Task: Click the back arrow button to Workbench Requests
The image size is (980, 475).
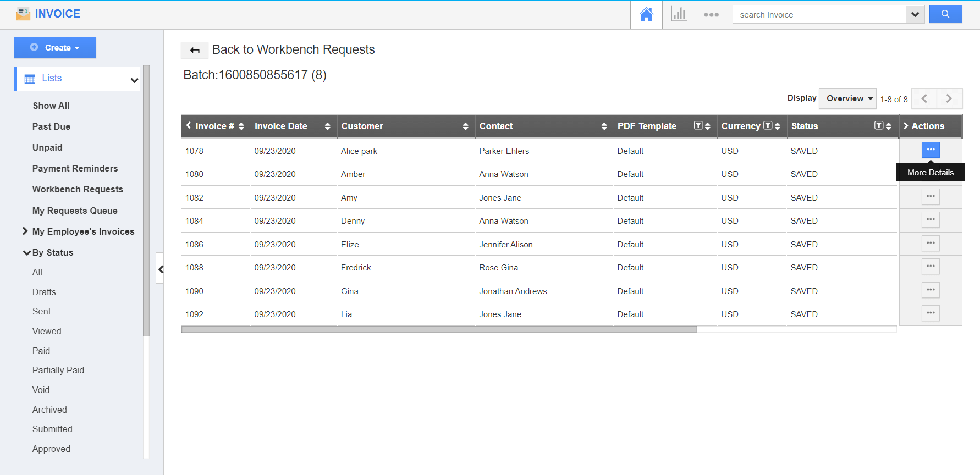Action: point(195,50)
